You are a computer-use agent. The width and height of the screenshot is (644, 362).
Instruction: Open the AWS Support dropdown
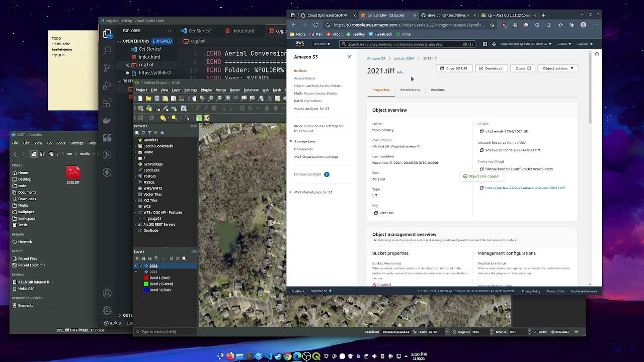585,44
